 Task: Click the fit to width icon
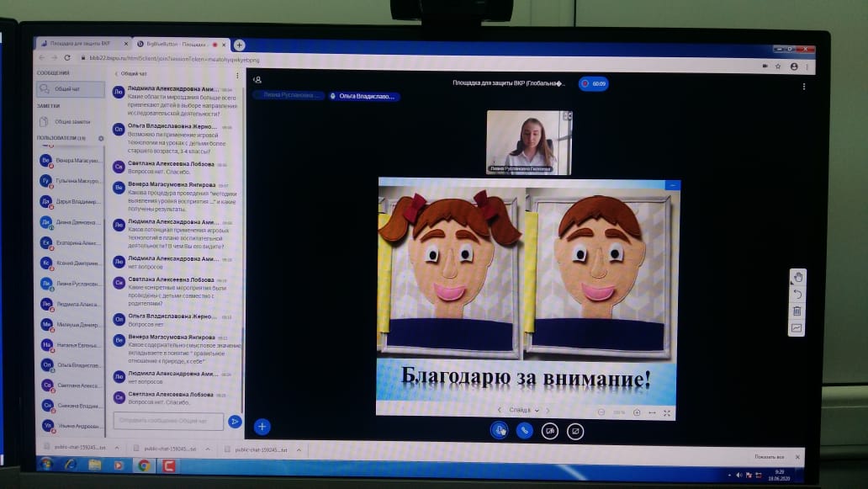tap(652, 412)
